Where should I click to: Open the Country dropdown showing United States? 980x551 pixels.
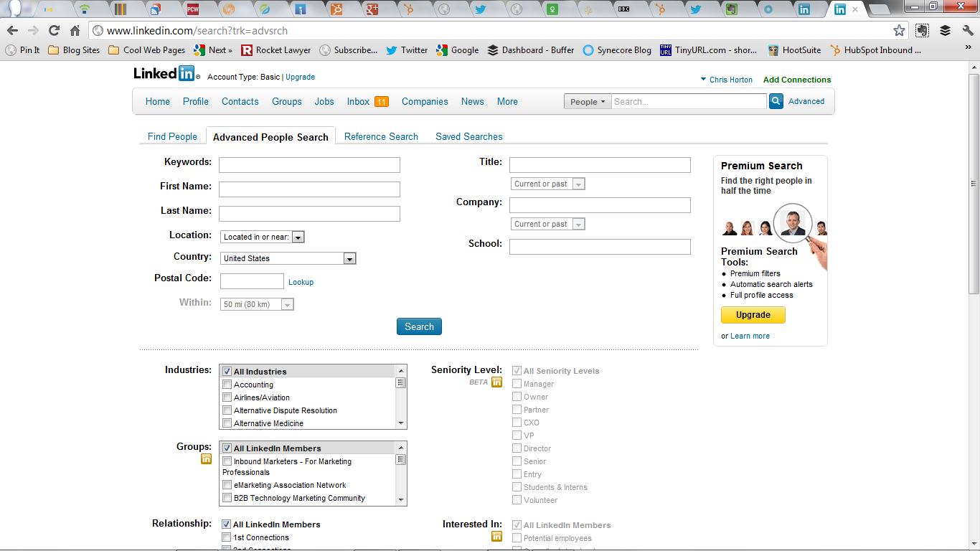[x=288, y=258]
